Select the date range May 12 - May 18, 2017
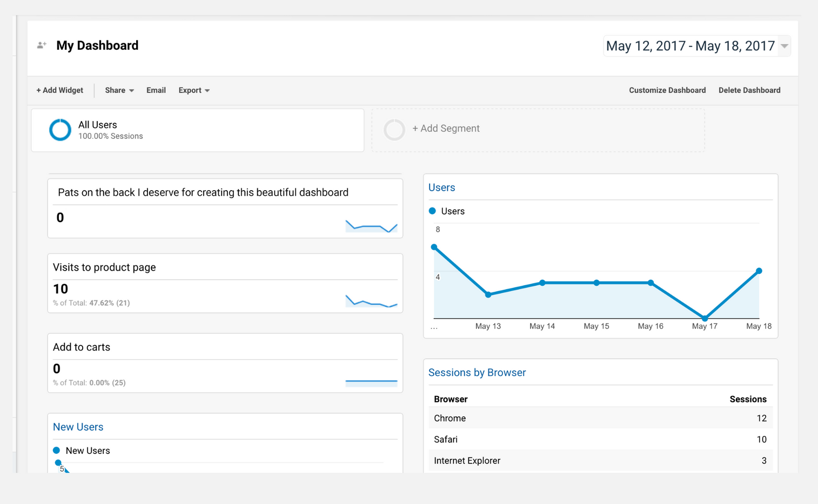This screenshot has height=504, width=818. (697, 46)
